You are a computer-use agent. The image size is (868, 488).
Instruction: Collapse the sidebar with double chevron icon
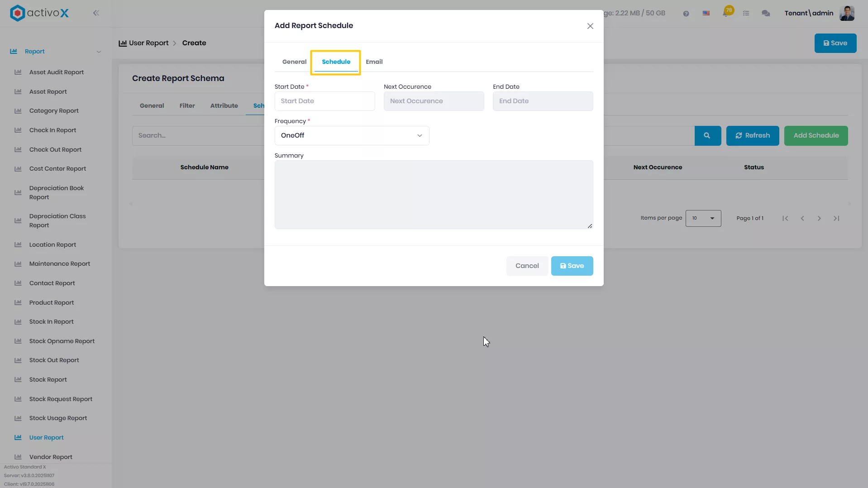[x=96, y=13]
